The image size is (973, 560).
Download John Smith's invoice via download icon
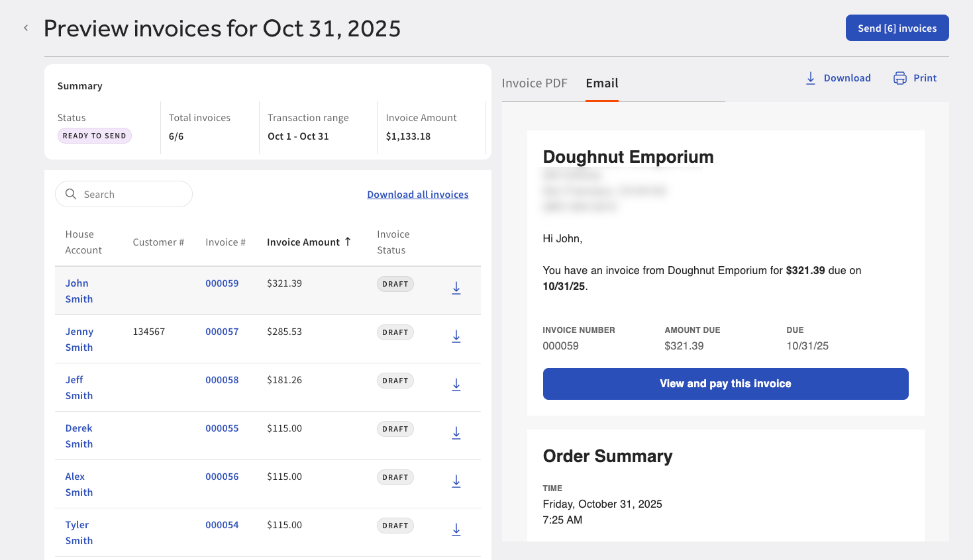click(x=456, y=288)
